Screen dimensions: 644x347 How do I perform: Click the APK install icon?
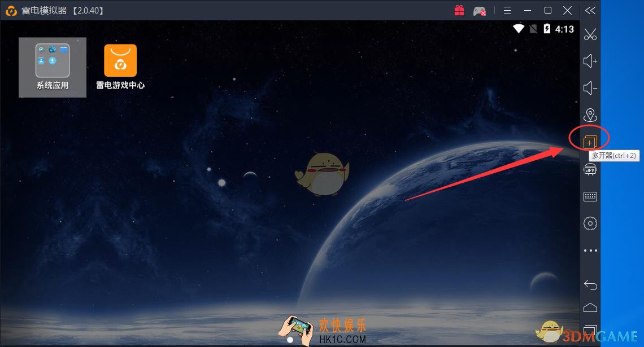(x=590, y=169)
